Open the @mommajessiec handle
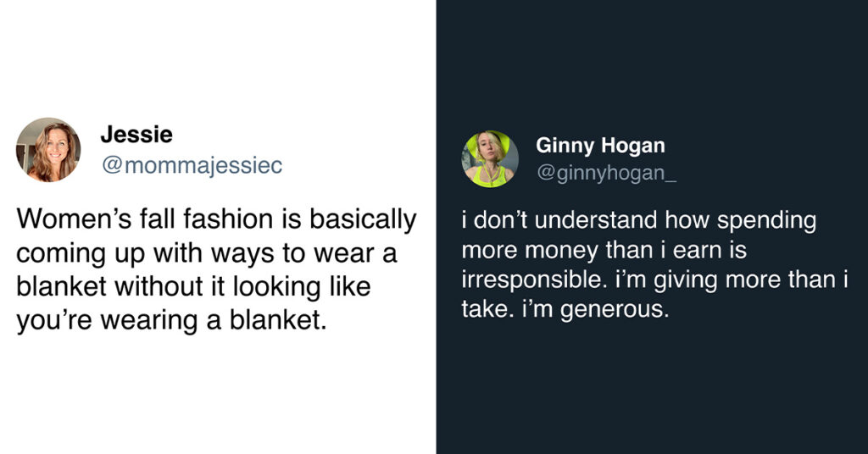Screen dimensions: 868x454 click(x=192, y=165)
